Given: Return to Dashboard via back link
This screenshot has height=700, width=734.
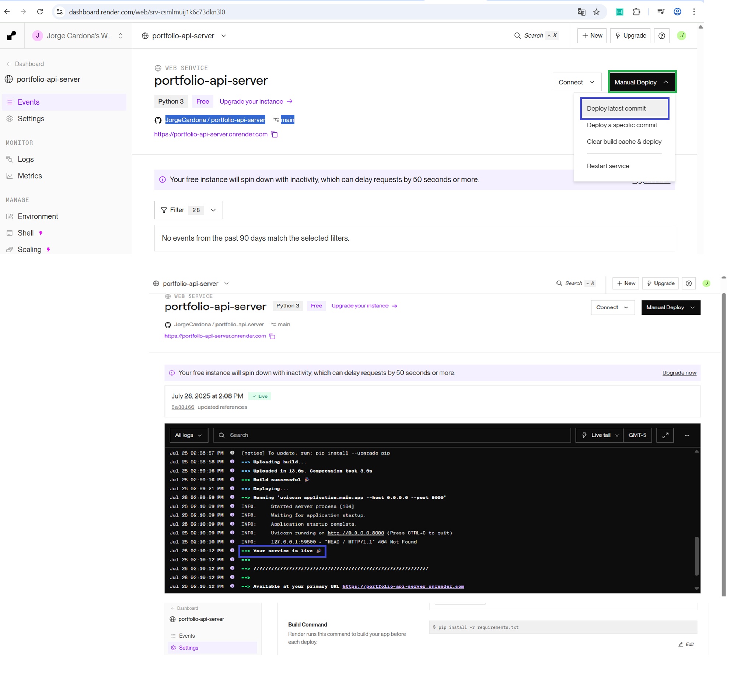Looking at the screenshot, I should pyautogui.click(x=25, y=64).
